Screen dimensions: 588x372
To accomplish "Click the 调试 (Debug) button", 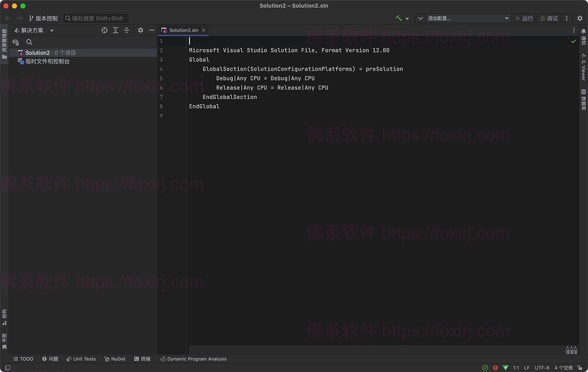I will (x=549, y=18).
